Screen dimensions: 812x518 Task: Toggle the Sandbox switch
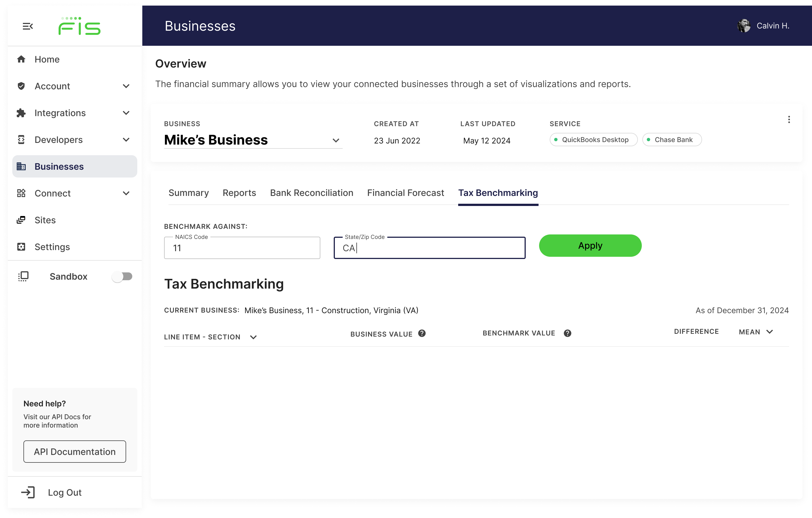[122, 277]
